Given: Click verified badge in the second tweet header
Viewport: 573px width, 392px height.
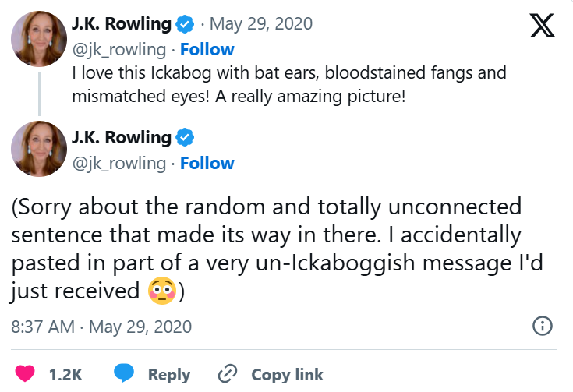Looking at the screenshot, I should pos(185,139).
